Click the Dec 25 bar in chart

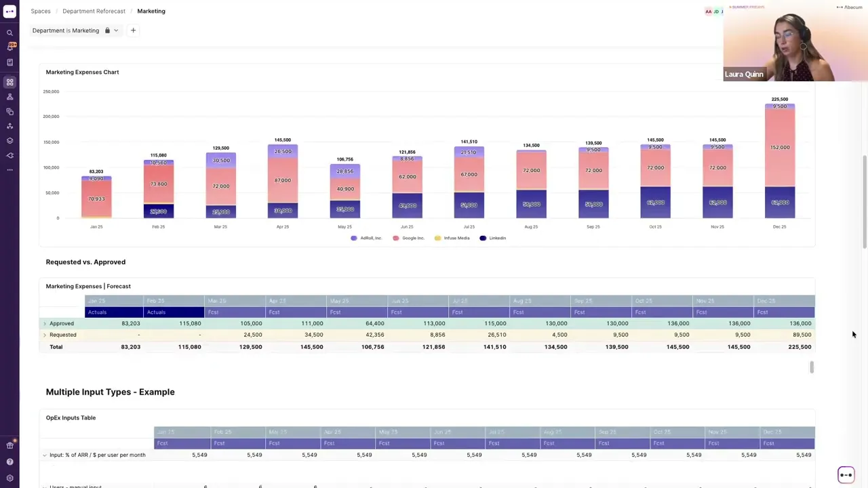coord(780,161)
